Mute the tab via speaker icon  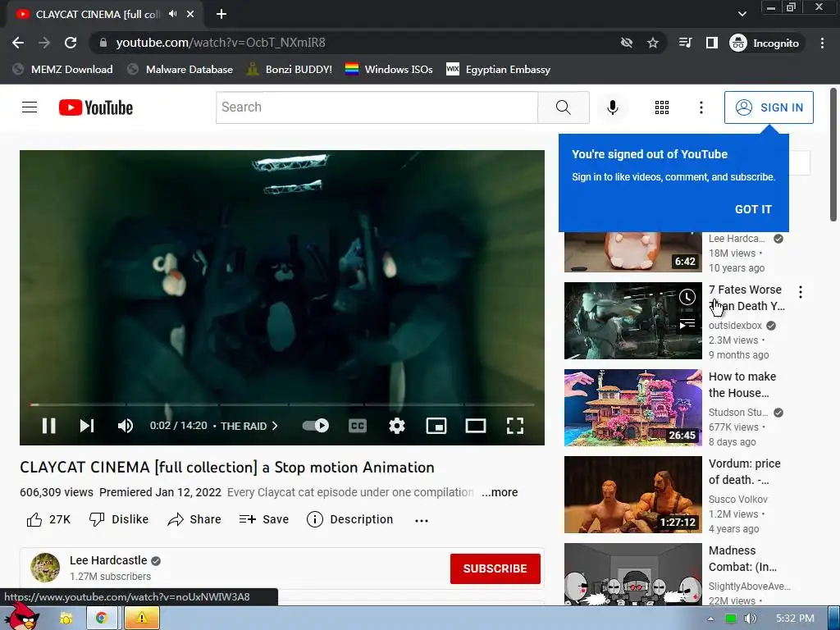coord(172,14)
